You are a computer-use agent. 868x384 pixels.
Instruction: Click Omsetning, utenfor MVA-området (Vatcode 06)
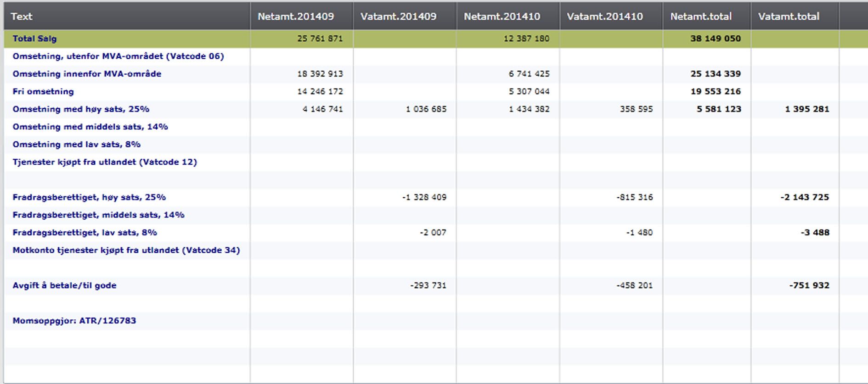pyautogui.click(x=118, y=56)
